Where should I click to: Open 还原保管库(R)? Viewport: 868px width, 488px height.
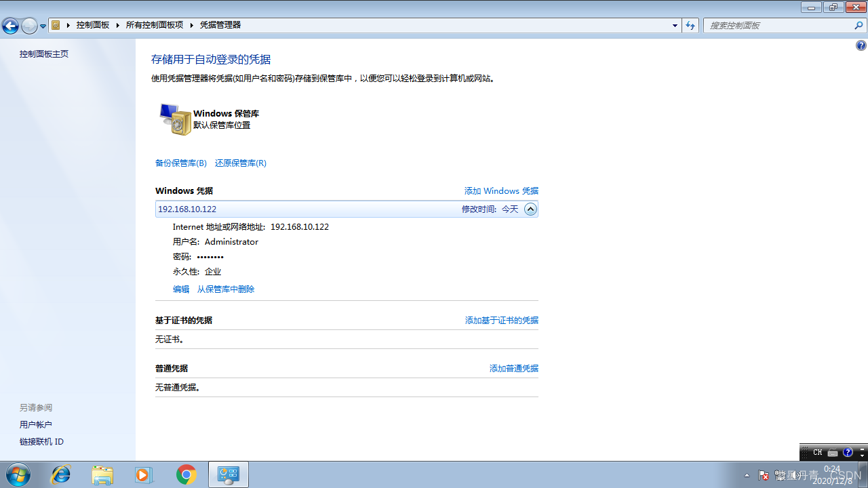coord(241,163)
